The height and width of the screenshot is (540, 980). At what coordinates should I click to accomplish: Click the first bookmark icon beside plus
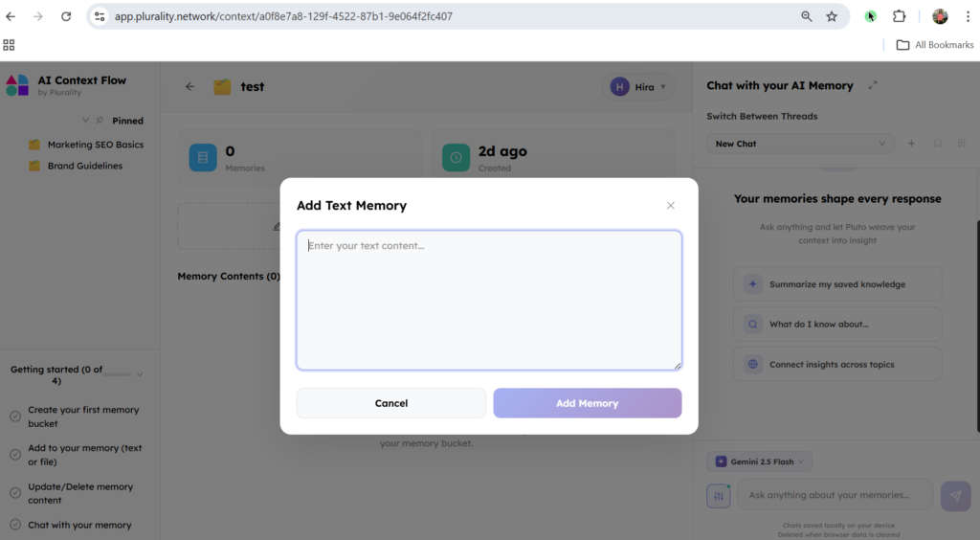[938, 144]
